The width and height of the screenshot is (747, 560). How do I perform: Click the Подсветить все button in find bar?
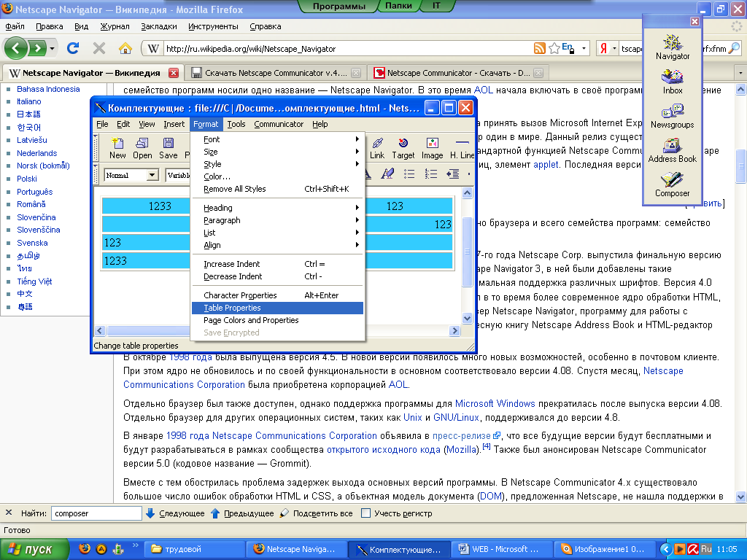[x=317, y=513]
